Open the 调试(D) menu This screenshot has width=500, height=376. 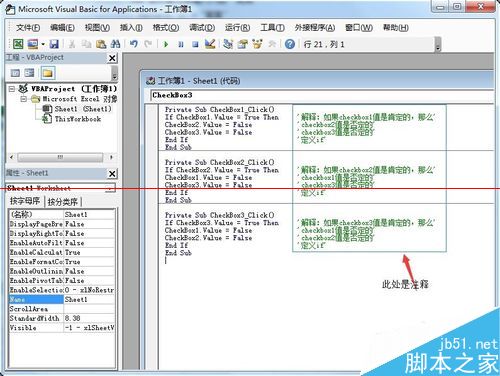202,27
